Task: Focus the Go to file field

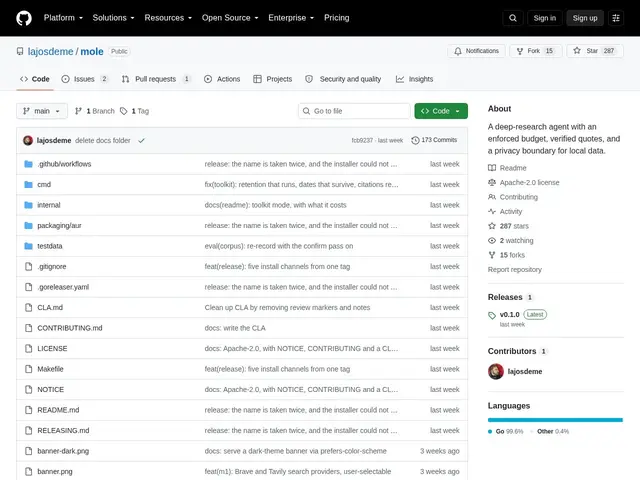Action: (x=354, y=111)
